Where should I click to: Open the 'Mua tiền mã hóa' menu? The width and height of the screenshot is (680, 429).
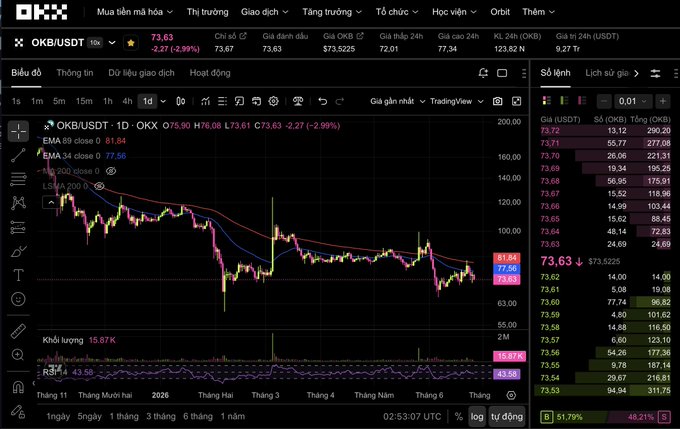pos(134,12)
